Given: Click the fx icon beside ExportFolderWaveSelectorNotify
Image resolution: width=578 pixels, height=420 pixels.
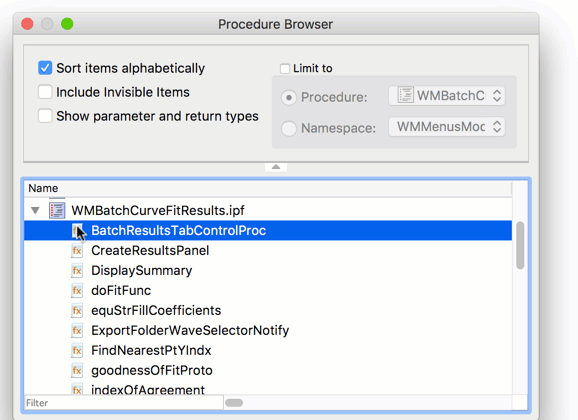Looking at the screenshot, I should click(x=77, y=330).
